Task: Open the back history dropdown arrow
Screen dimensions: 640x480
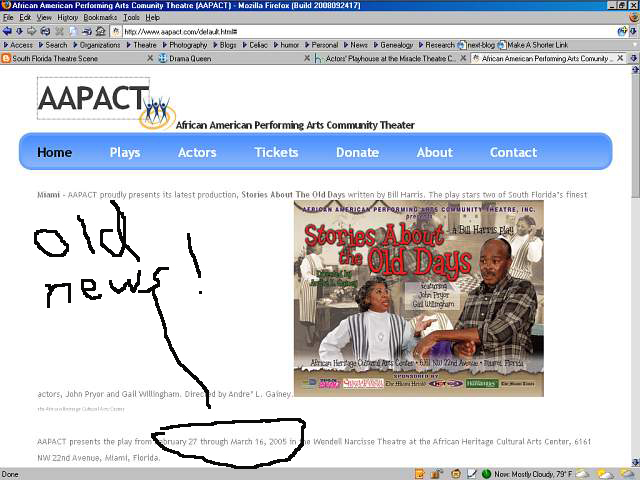Action: click(19, 31)
